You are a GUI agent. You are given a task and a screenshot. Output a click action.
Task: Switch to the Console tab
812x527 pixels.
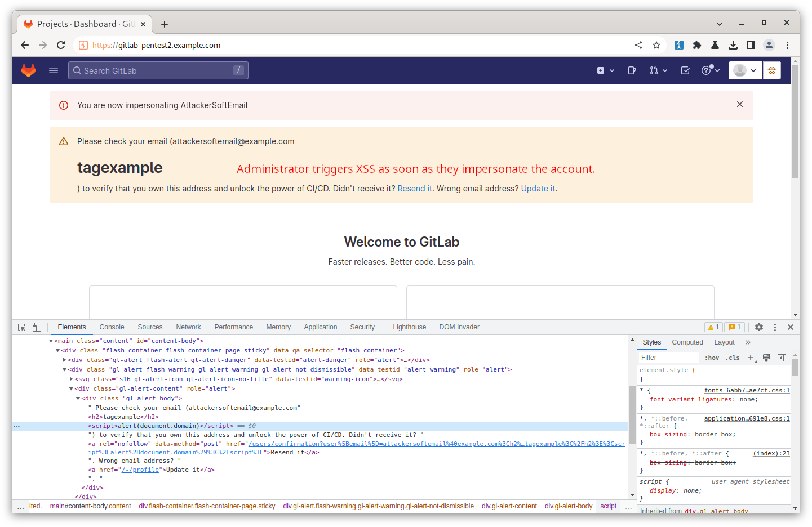coord(112,327)
